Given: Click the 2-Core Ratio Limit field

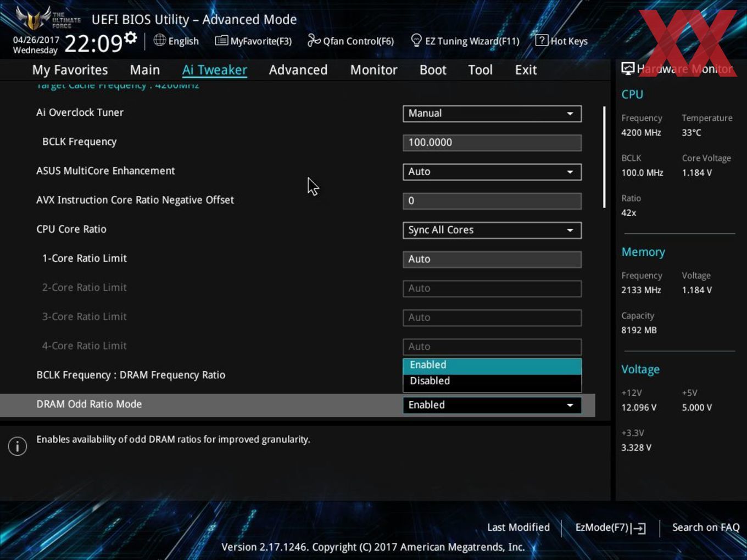Looking at the screenshot, I should click(x=492, y=288).
